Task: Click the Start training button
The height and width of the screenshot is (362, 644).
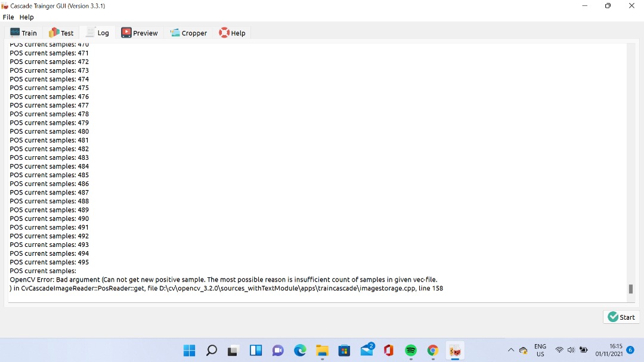Action: (x=621, y=317)
